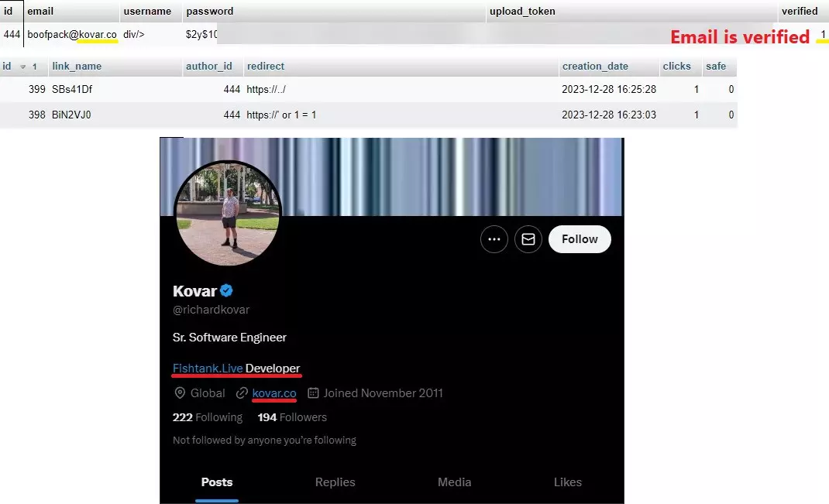Select the link_name cell BiN2VJ0
The height and width of the screenshot is (504, 829).
pyautogui.click(x=71, y=115)
